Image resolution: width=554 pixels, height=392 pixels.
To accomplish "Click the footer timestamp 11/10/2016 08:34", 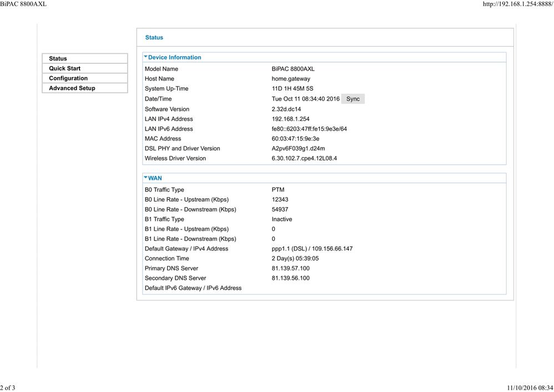I will click(530, 388).
